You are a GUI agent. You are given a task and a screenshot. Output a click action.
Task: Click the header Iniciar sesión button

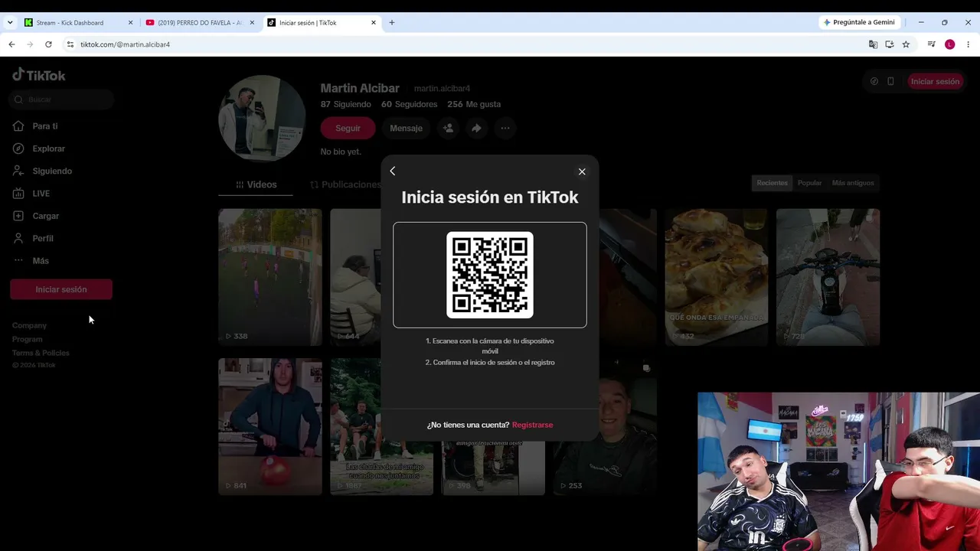coord(935,81)
